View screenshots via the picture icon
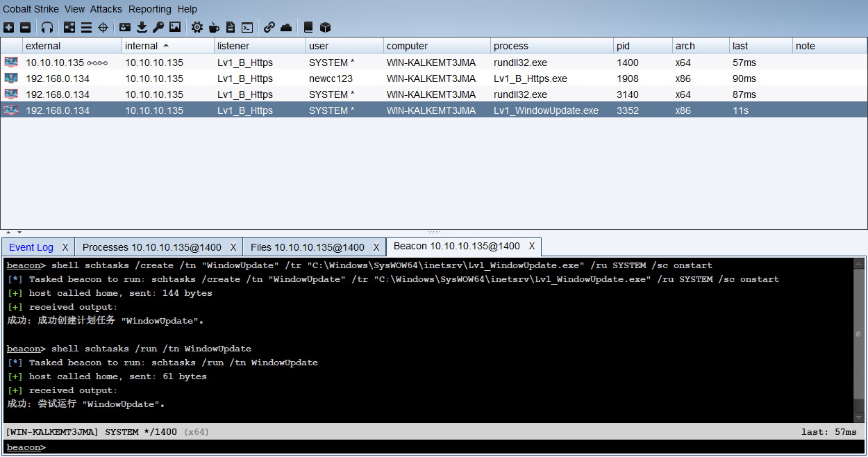The height and width of the screenshot is (457, 868). coord(175,27)
